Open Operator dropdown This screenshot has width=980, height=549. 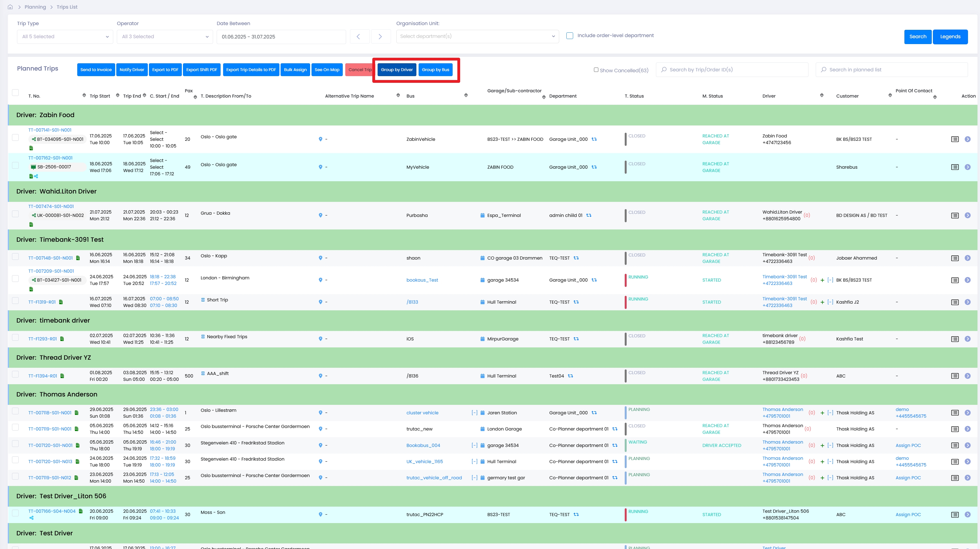pos(165,37)
